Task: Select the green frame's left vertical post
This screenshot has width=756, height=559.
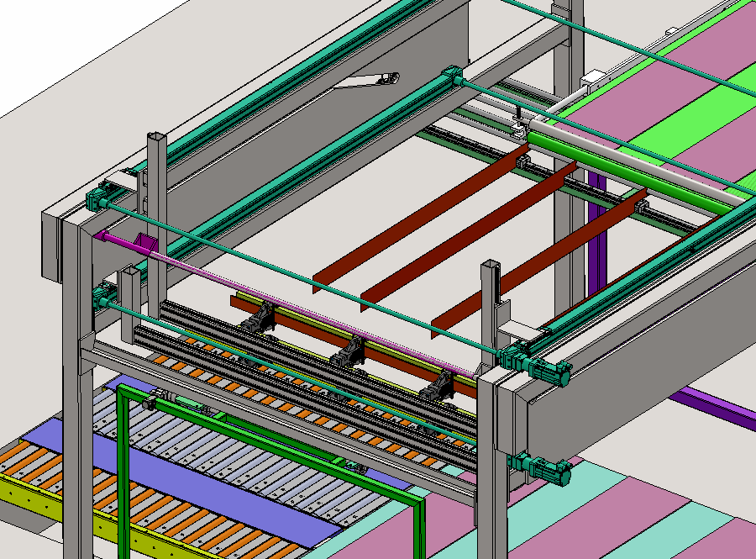Action: 123,472
